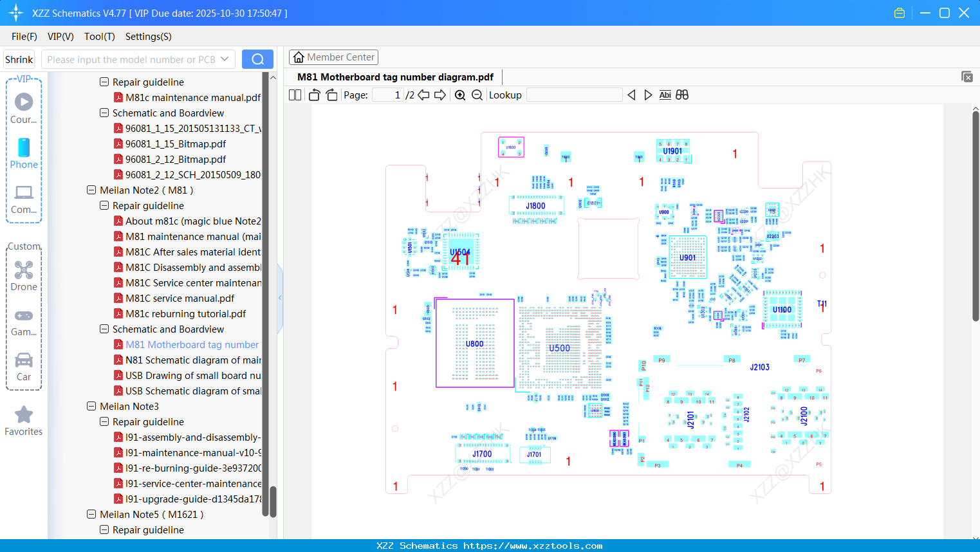Open the binoculars search tool

[x=682, y=95]
